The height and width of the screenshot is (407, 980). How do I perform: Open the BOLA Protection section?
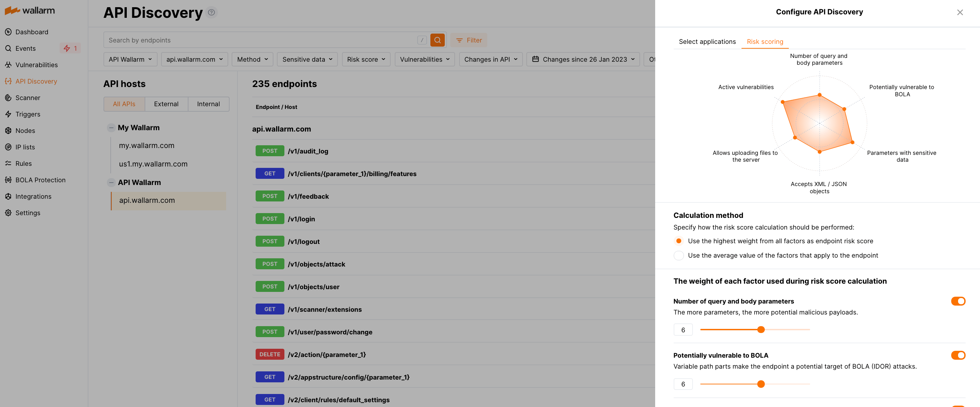(40, 180)
